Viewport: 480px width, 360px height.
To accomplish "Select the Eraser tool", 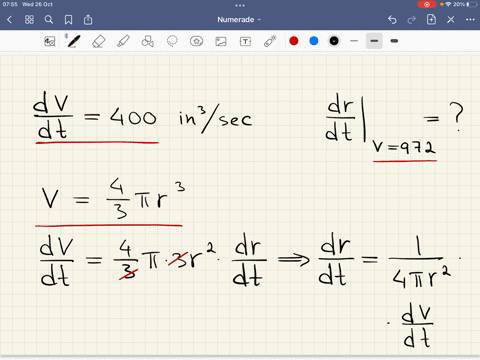I will click(98, 41).
